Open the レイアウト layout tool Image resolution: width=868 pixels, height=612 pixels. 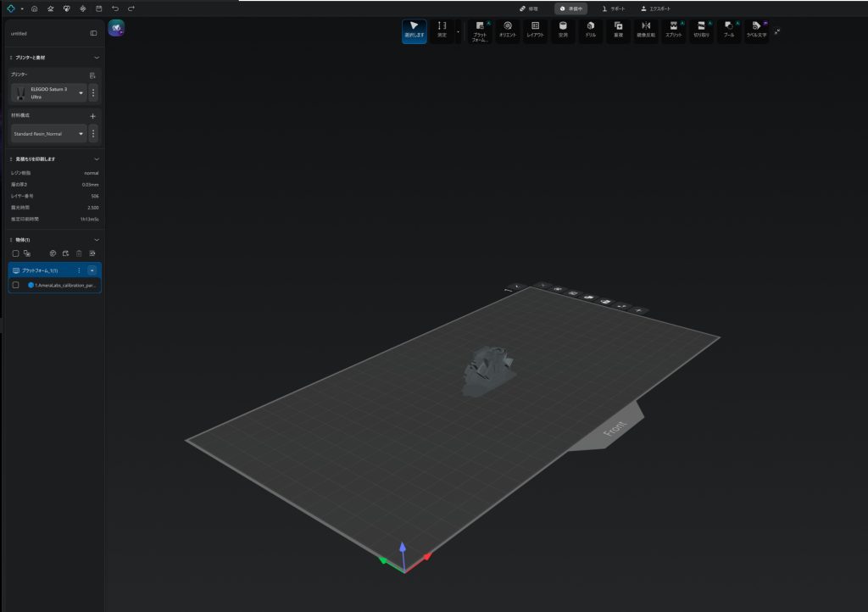tap(535, 30)
